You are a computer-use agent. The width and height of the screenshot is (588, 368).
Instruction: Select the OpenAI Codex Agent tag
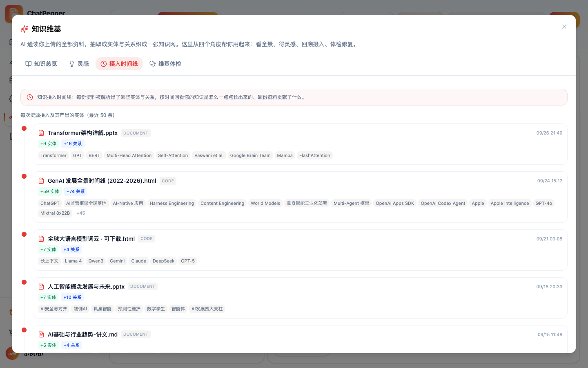pos(443,203)
